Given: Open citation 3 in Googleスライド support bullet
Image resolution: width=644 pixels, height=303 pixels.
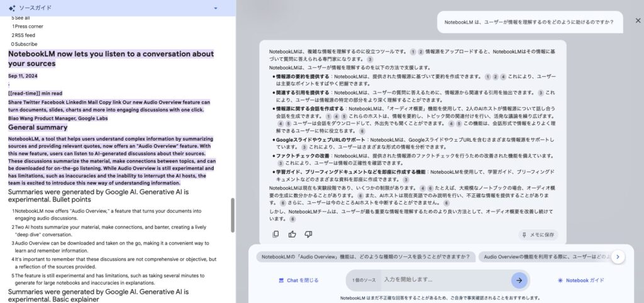Looking at the screenshot, I should click(x=304, y=147).
